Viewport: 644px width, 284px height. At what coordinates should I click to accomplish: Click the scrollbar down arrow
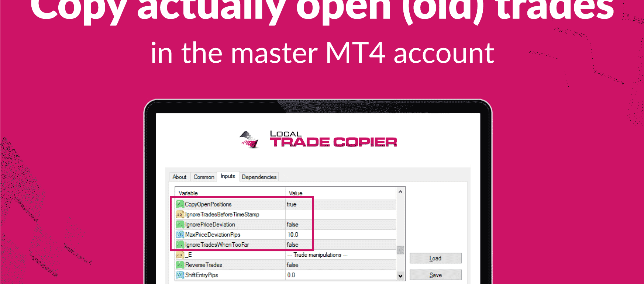coord(400,276)
